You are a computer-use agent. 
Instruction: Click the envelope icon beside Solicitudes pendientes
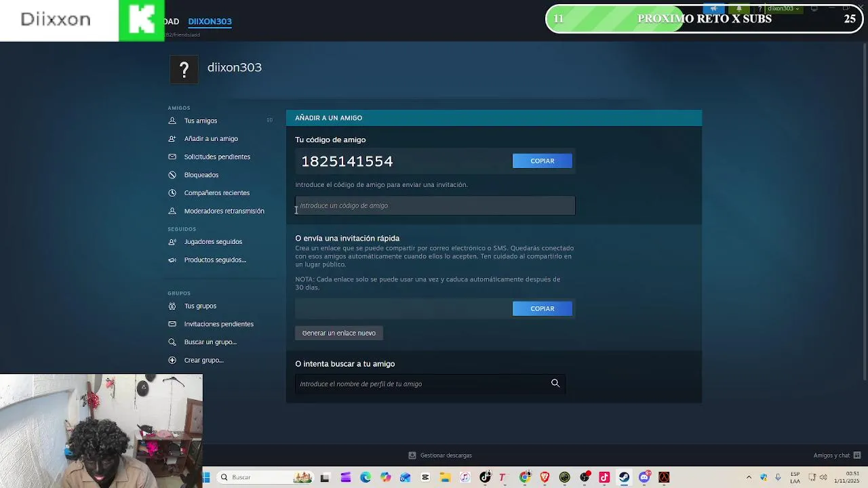[x=172, y=157]
